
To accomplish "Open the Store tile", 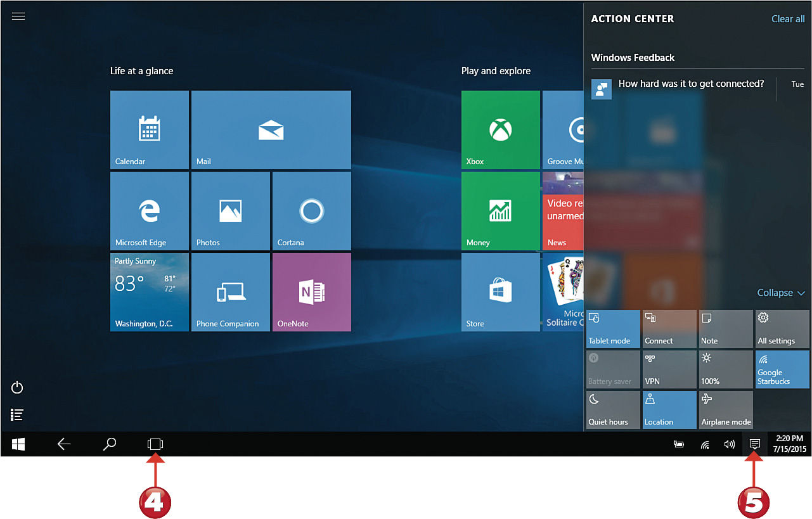I will tap(501, 292).
